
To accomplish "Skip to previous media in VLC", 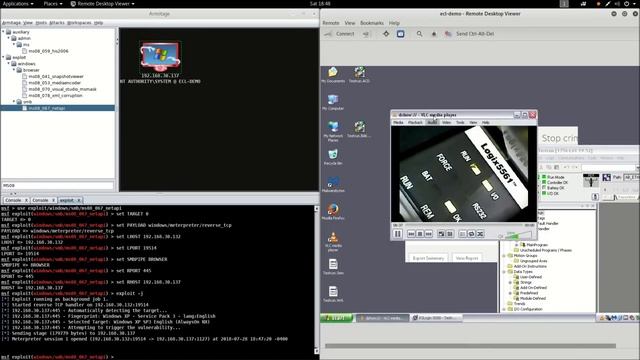I will click(x=411, y=234).
